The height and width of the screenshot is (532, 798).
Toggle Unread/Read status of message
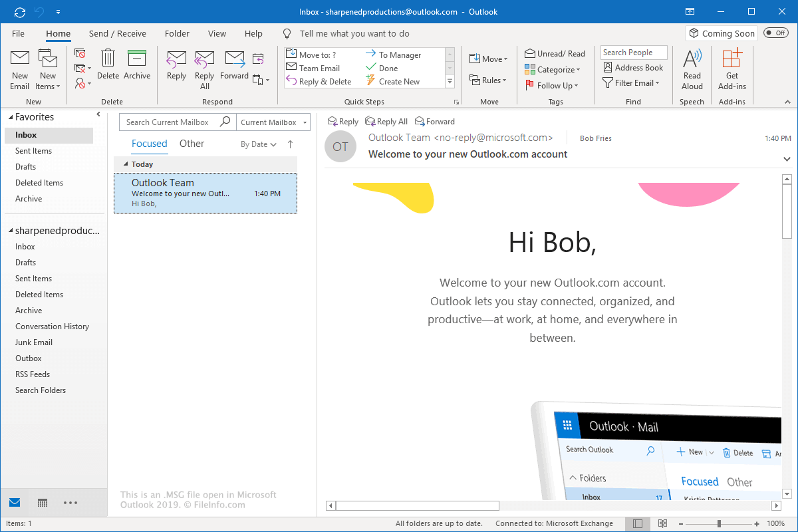(x=555, y=54)
